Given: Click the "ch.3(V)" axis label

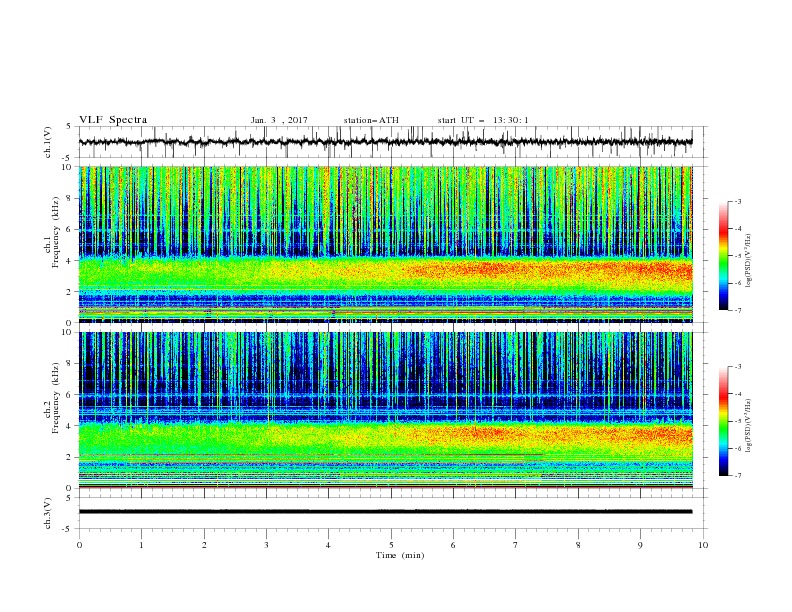Looking at the screenshot, I should click(x=48, y=513).
